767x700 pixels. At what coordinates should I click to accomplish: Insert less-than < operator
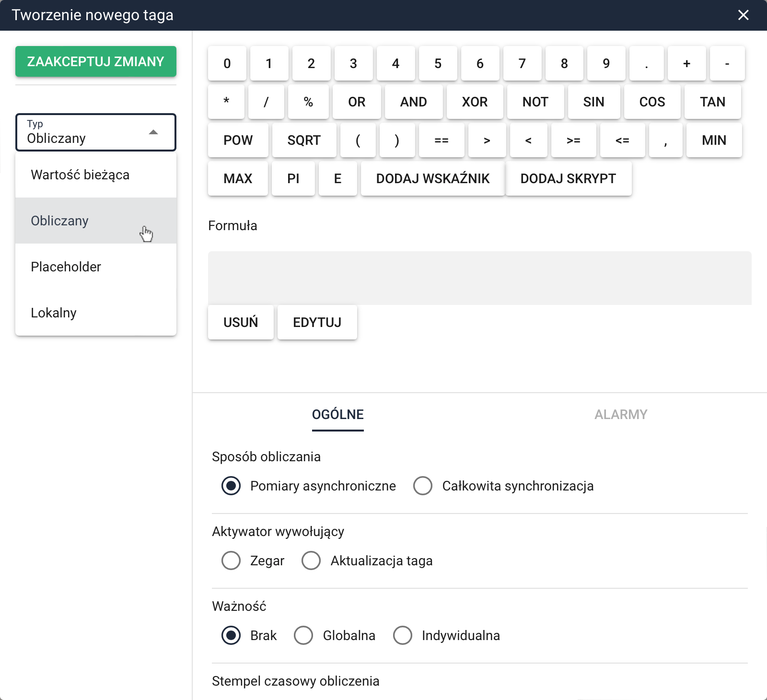pos(529,140)
